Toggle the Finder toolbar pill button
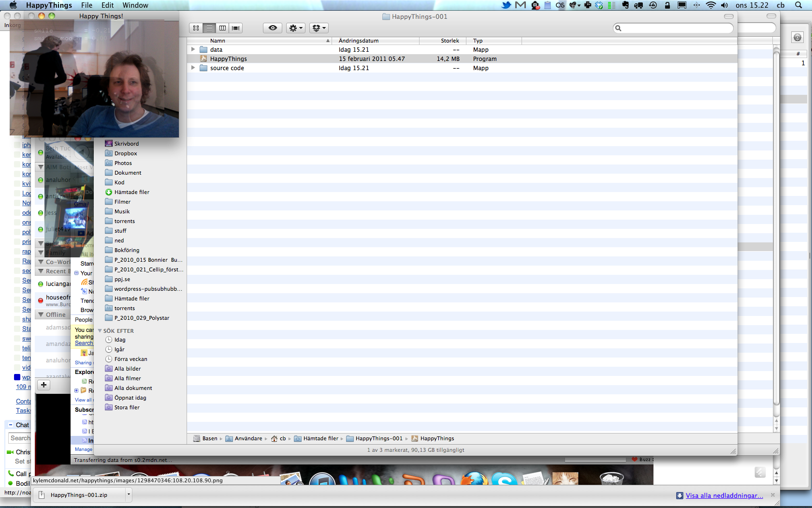812x508 pixels. point(728,16)
